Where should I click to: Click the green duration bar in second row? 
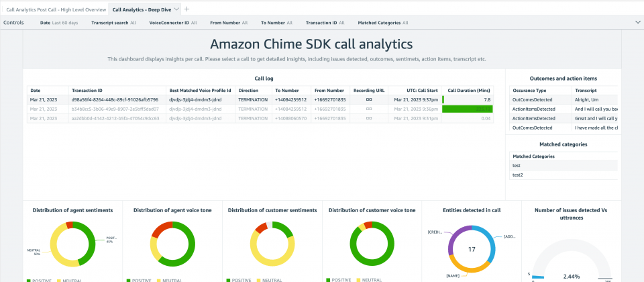coord(470,109)
